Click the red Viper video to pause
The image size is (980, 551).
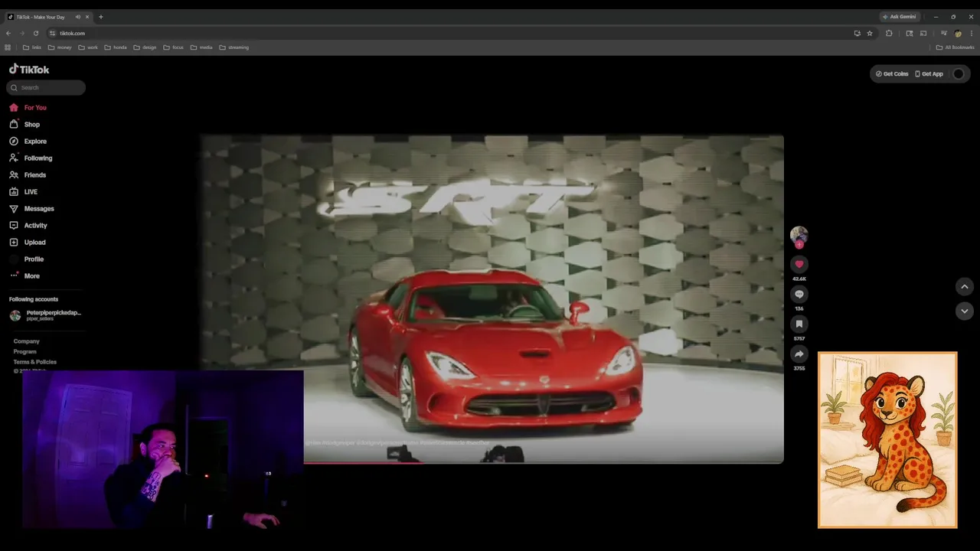[492, 298]
